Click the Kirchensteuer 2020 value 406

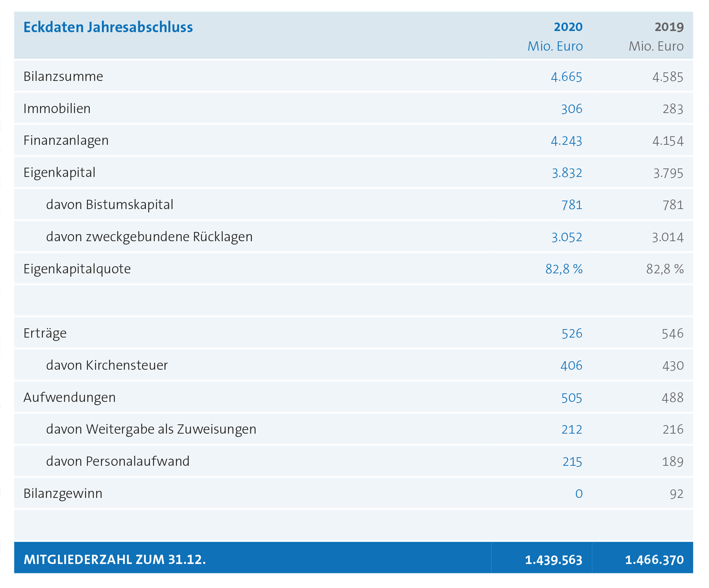click(x=571, y=366)
